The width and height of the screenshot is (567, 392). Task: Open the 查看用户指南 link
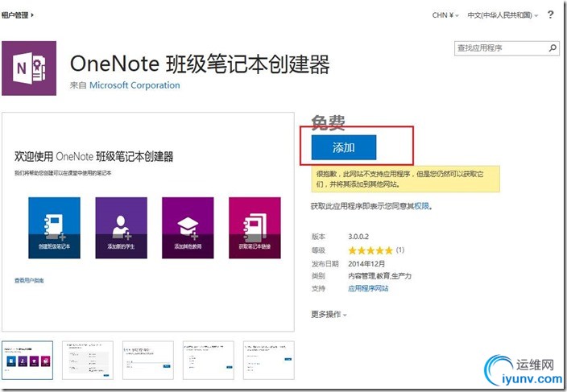click(29, 280)
